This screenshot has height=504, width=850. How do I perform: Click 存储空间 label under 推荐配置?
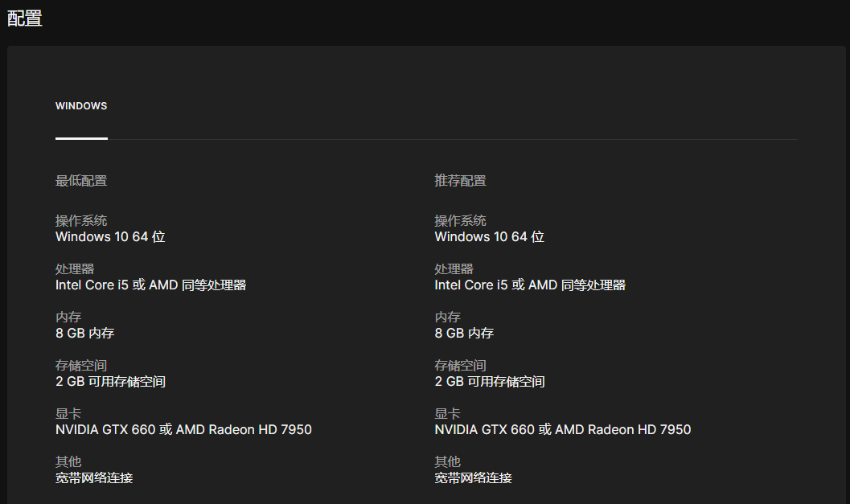tap(460, 365)
